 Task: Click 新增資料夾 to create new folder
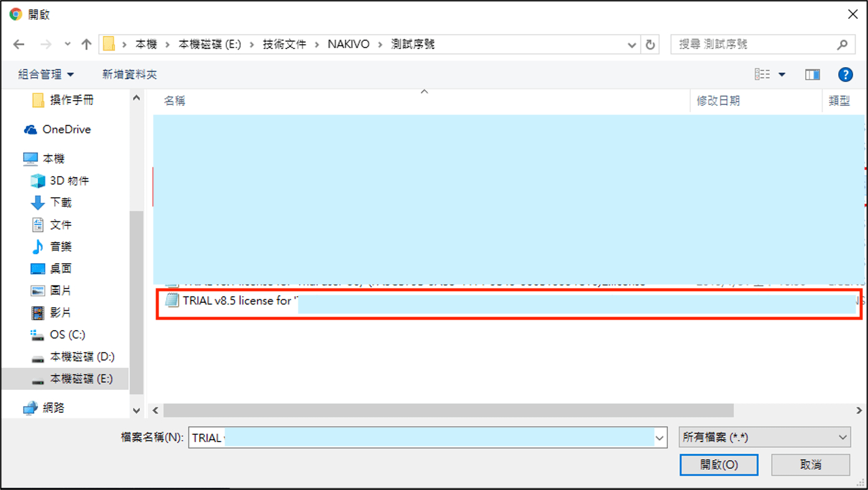tap(129, 75)
